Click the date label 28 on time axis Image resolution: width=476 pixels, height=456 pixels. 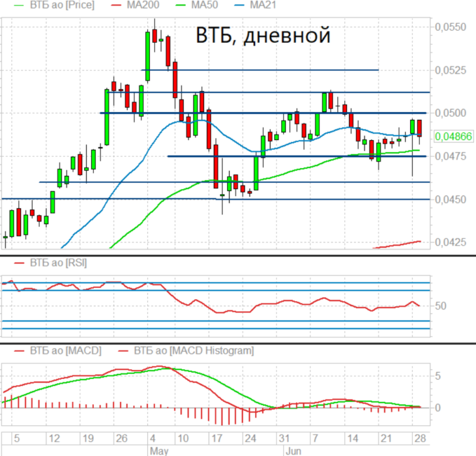pos(421,438)
